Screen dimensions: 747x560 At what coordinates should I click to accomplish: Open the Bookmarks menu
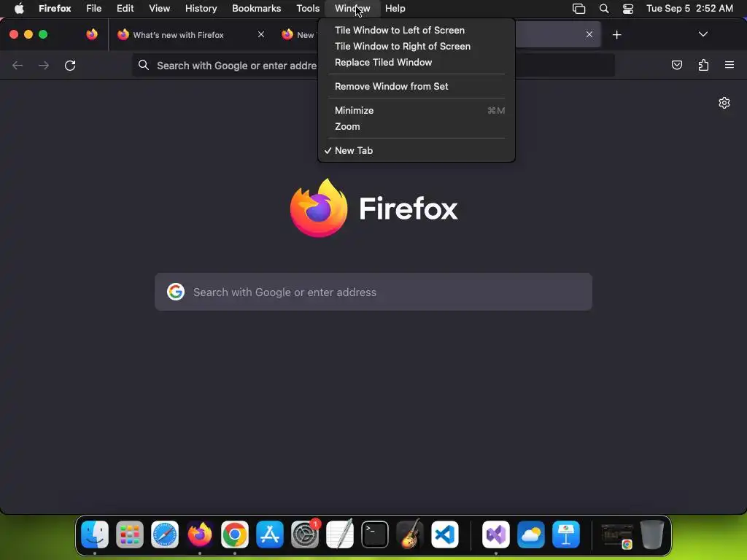pos(256,8)
